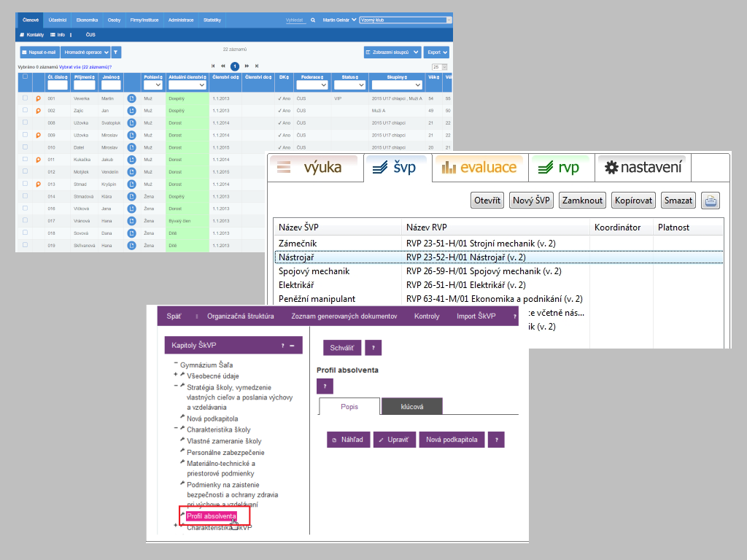Viewport: 747px width, 560px height.
Task: Tick the select-all checkbox in table header
Action: click(x=26, y=76)
